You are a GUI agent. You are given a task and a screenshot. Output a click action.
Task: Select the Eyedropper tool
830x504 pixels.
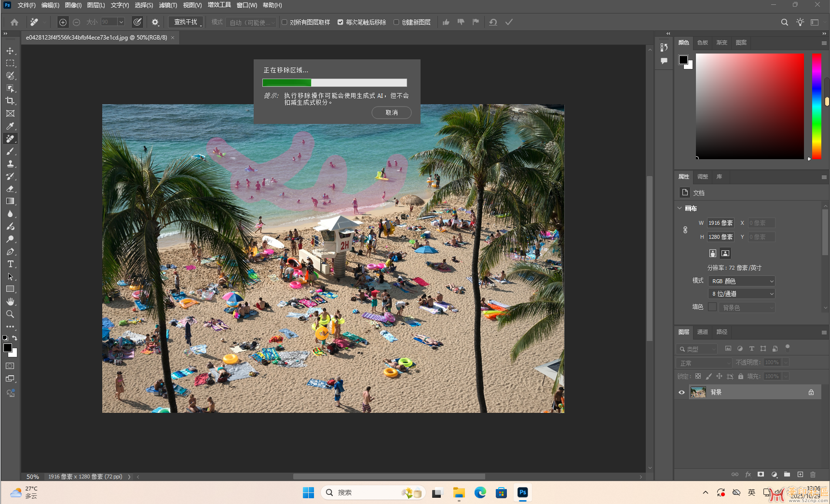click(10, 126)
